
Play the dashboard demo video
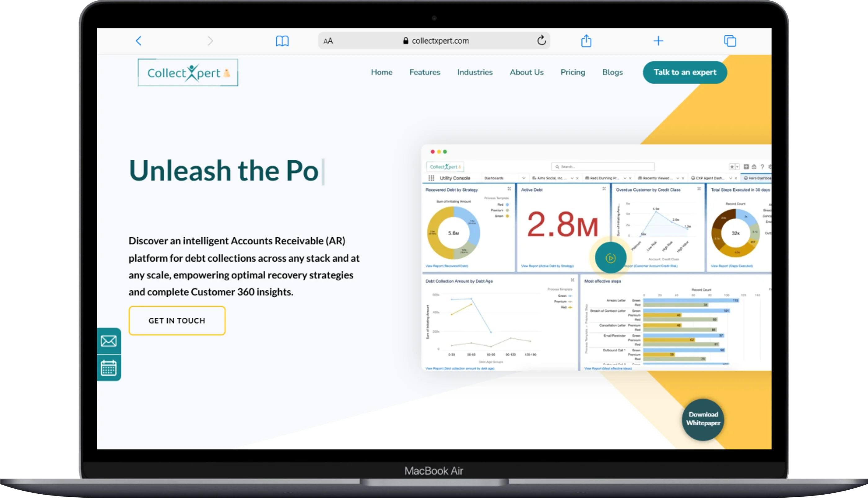(610, 258)
